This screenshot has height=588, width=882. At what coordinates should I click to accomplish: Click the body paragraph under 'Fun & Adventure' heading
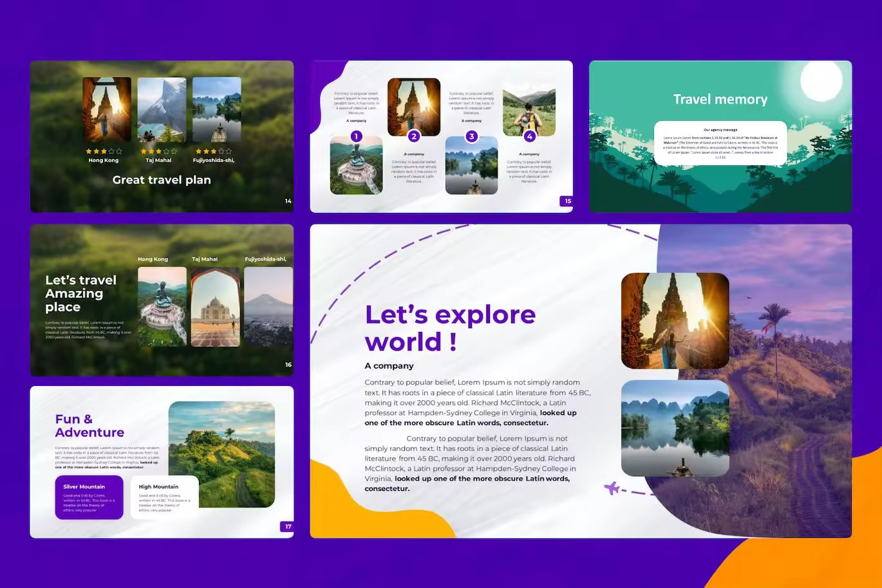click(108, 457)
